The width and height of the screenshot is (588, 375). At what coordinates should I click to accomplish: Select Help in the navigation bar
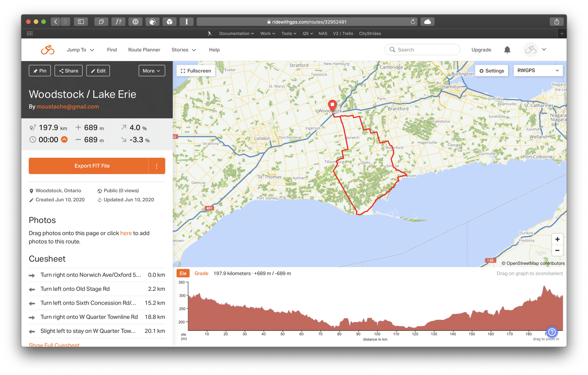[x=214, y=50]
